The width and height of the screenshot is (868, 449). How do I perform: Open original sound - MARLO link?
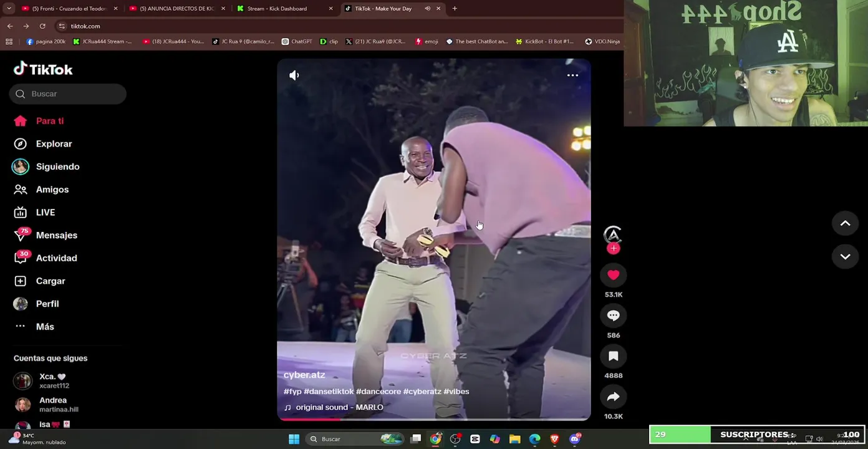coord(334,407)
